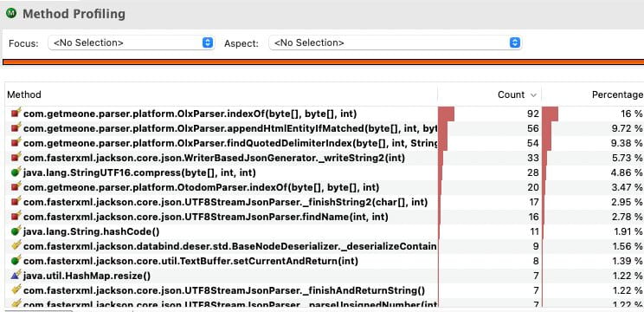Image resolution: width=644 pixels, height=312 pixels.
Task: Select OlxParser.findQuotedDelimiterIndex method name
Action: pyautogui.click(x=230, y=143)
